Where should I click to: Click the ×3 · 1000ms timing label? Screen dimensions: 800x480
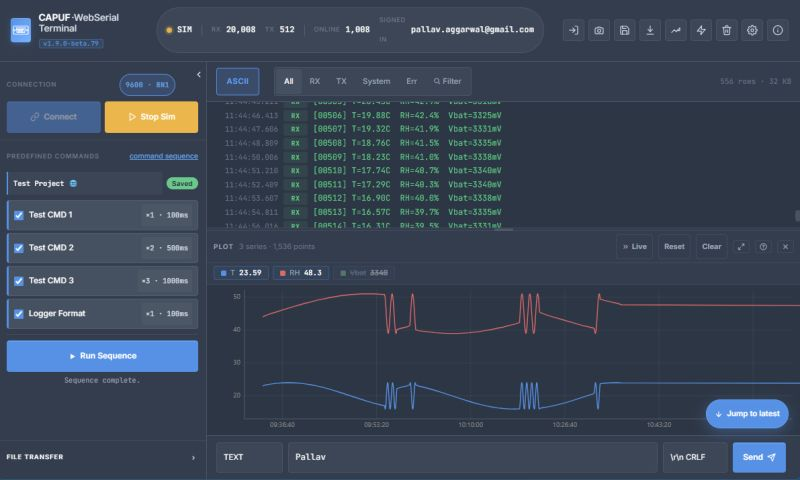[x=165, y=281]
